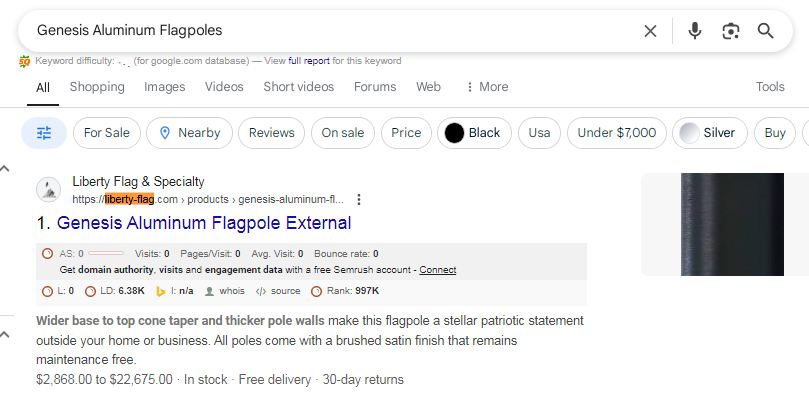Click the Liberty Flag site favicon

48,189
